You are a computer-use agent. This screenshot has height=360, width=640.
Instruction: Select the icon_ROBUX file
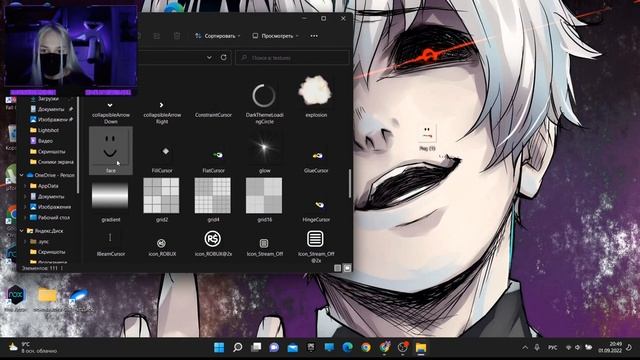pos(162,246)
